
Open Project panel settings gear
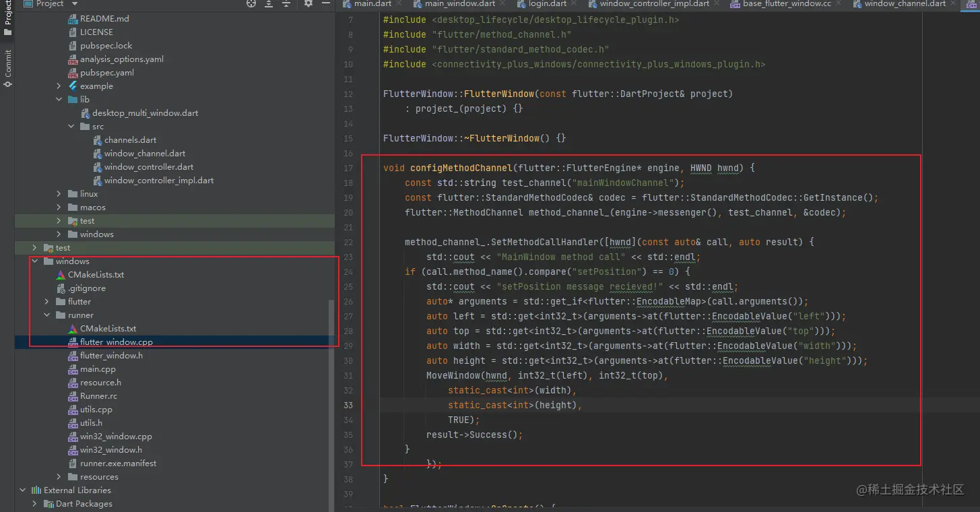click(308, 3)
